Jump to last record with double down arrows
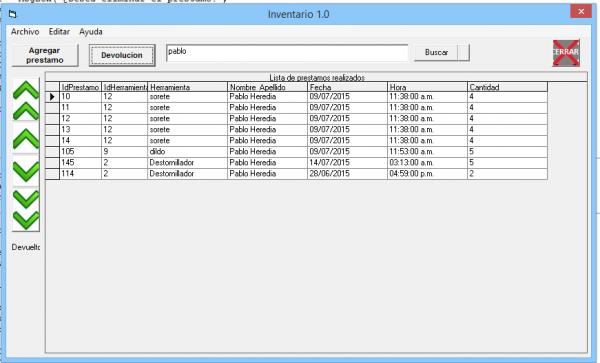 (x=26, y=210)
